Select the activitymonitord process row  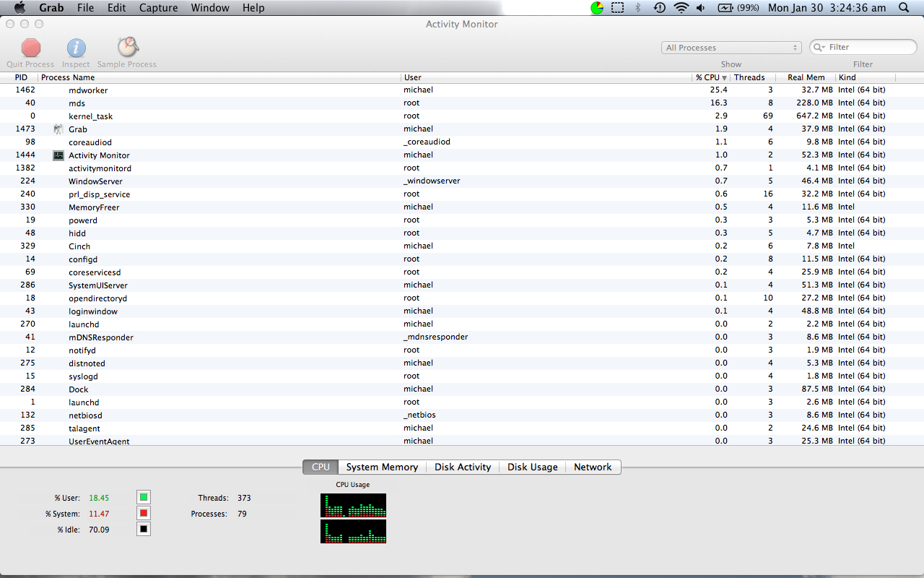tap(462, 168)
